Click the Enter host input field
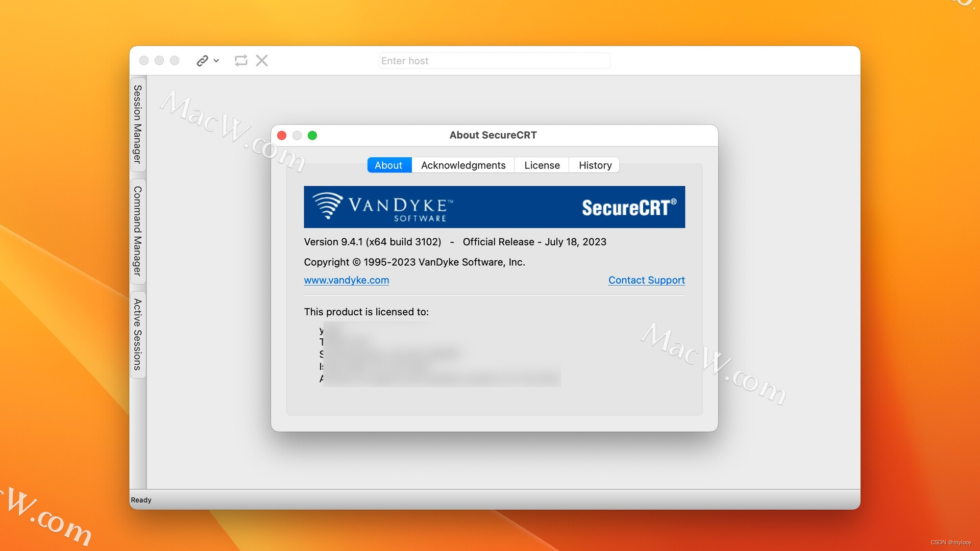 (x=495, y=61)
